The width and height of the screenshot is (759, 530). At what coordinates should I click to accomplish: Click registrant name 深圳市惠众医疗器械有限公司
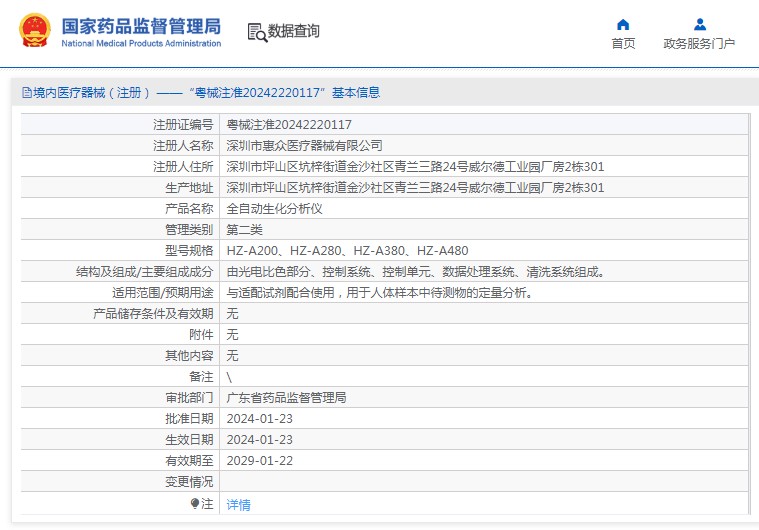click(304, 146)
